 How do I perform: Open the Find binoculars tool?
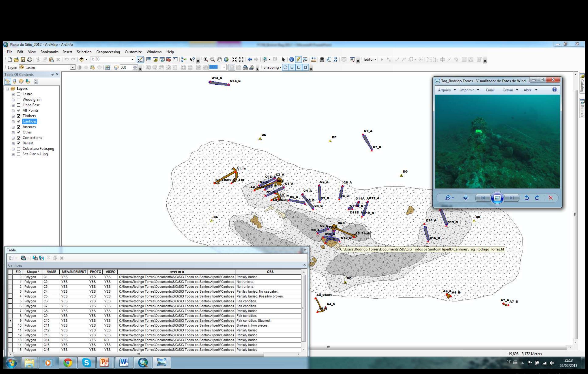pos(322,59)
